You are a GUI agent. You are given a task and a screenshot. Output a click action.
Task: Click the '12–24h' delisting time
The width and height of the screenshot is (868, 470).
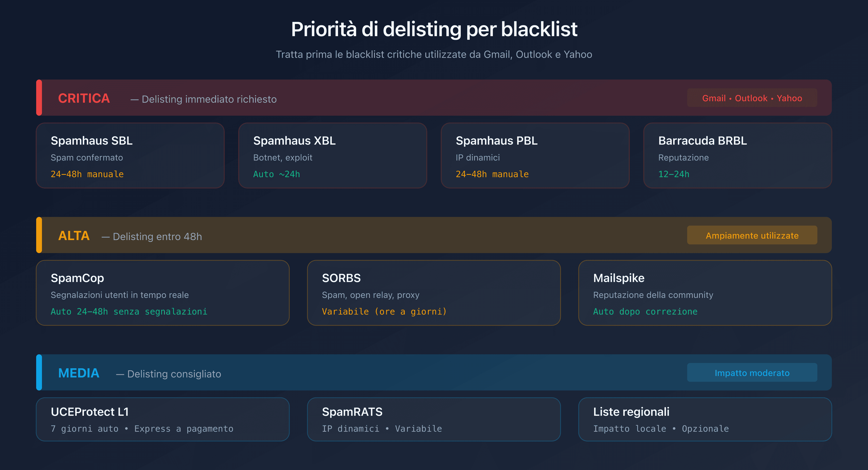(674, 174)
